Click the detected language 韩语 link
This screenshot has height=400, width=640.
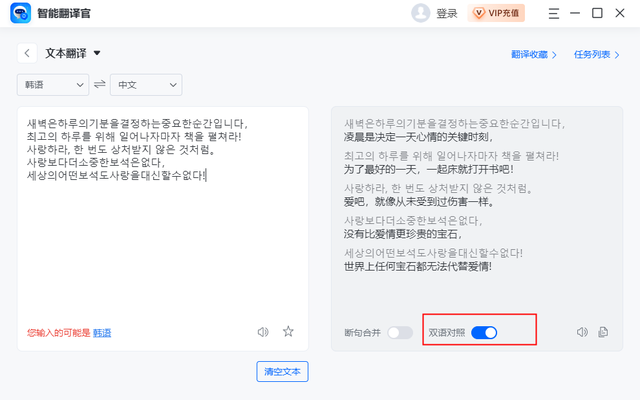click(102, 333)
